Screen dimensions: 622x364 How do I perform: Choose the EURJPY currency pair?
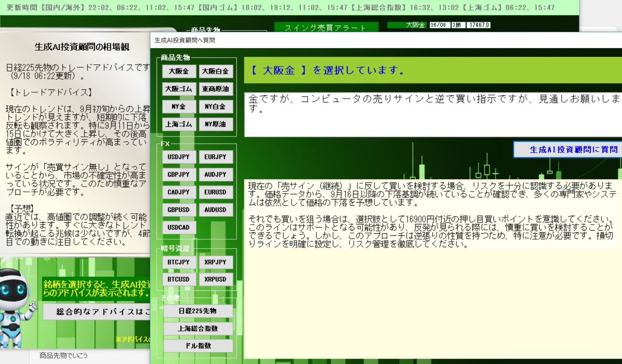tap(215, 157)
